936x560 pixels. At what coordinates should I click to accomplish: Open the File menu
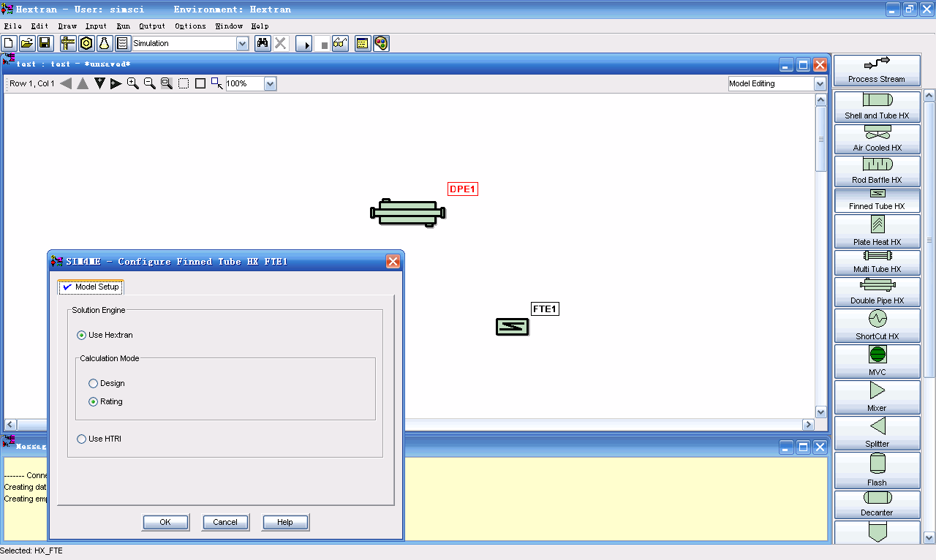pos(13,26)
